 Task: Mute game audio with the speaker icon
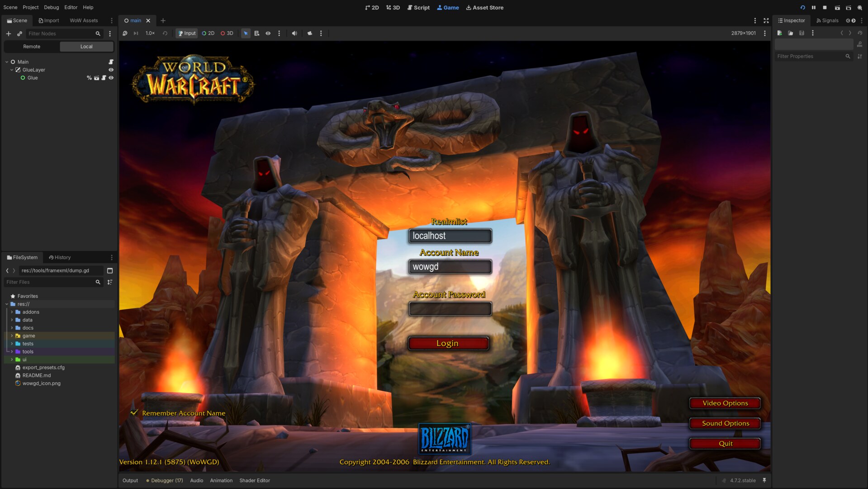(294, 33)
